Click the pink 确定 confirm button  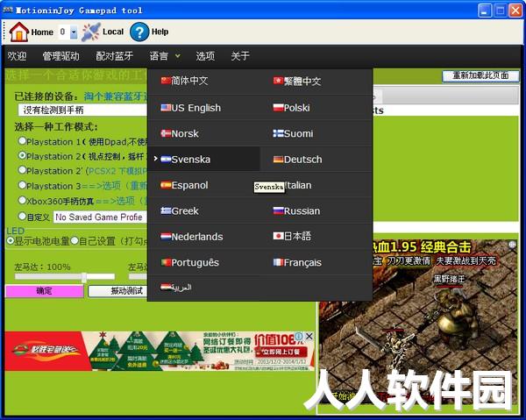pyautogui.click(x=45, y=291)
